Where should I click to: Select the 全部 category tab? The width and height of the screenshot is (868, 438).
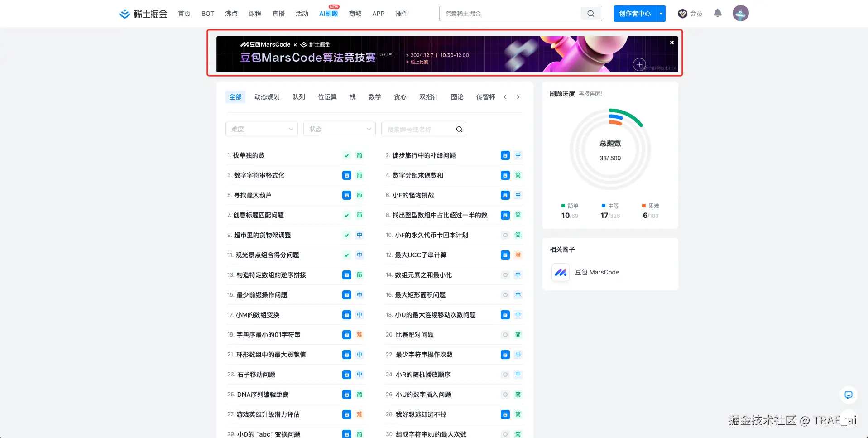235,97
